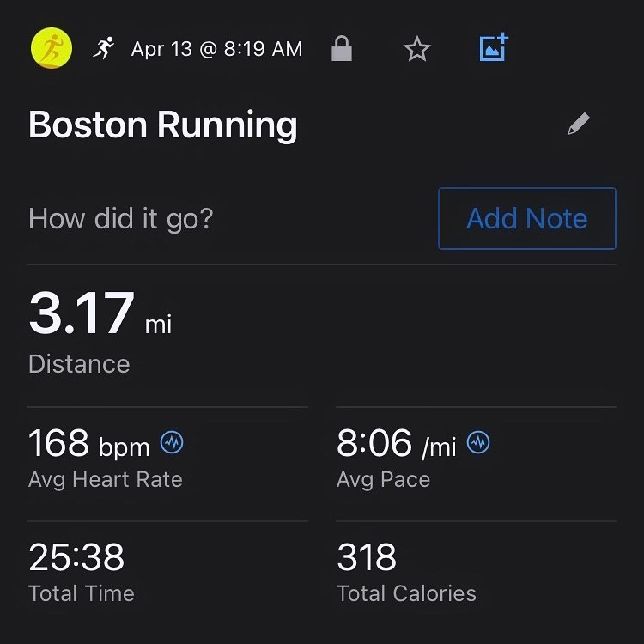The image size is (644, 644).
Task: Tap the 8:06 /mi pace value
Action: coord(396,444)
